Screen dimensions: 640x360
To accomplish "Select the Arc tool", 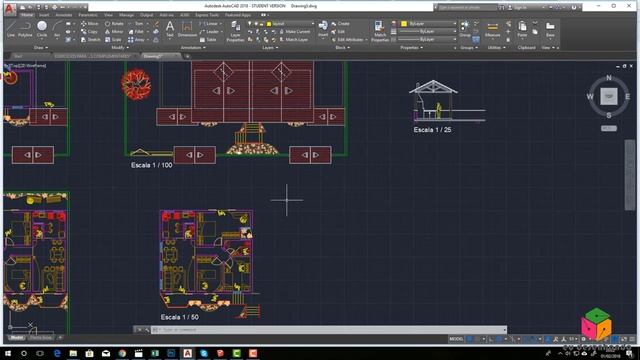I will pos(57,29).
